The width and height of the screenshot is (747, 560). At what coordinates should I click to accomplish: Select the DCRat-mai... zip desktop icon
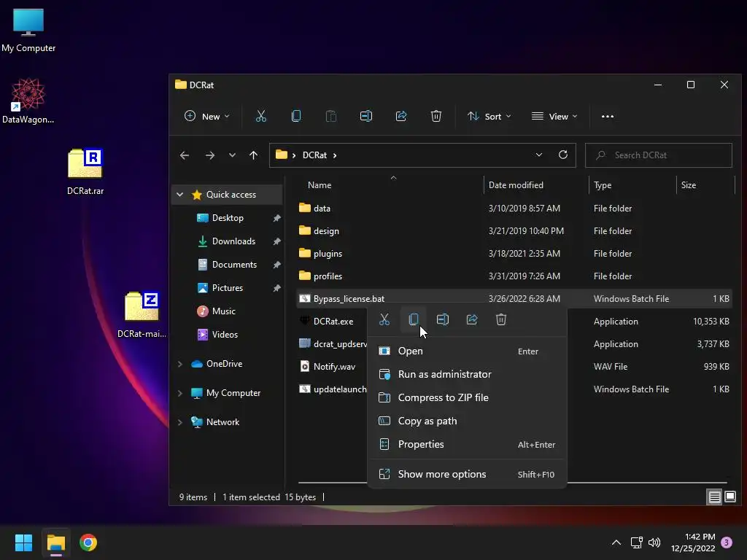142,315
